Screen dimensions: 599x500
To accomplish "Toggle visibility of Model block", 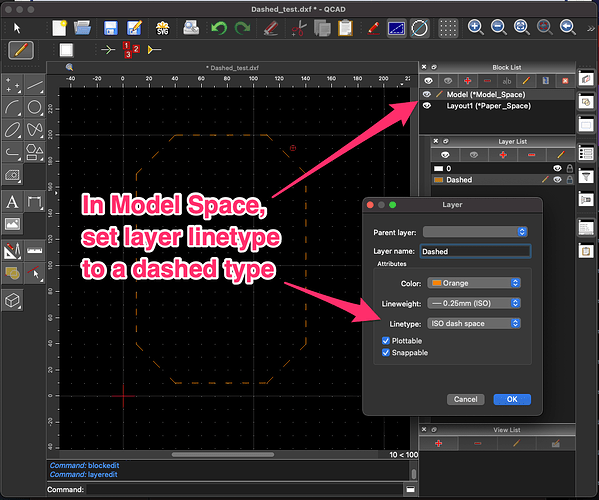I will click(x=427, y=94).
